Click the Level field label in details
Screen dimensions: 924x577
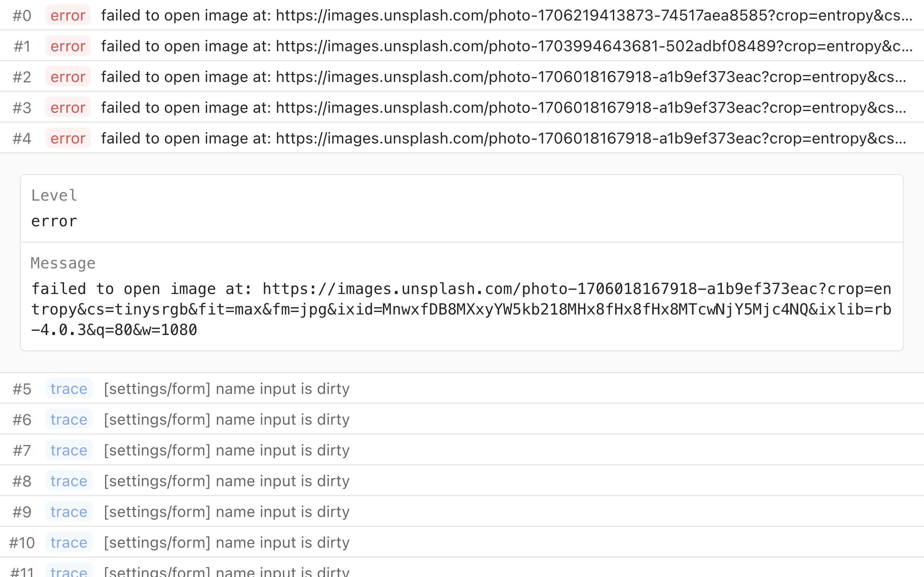54,196
